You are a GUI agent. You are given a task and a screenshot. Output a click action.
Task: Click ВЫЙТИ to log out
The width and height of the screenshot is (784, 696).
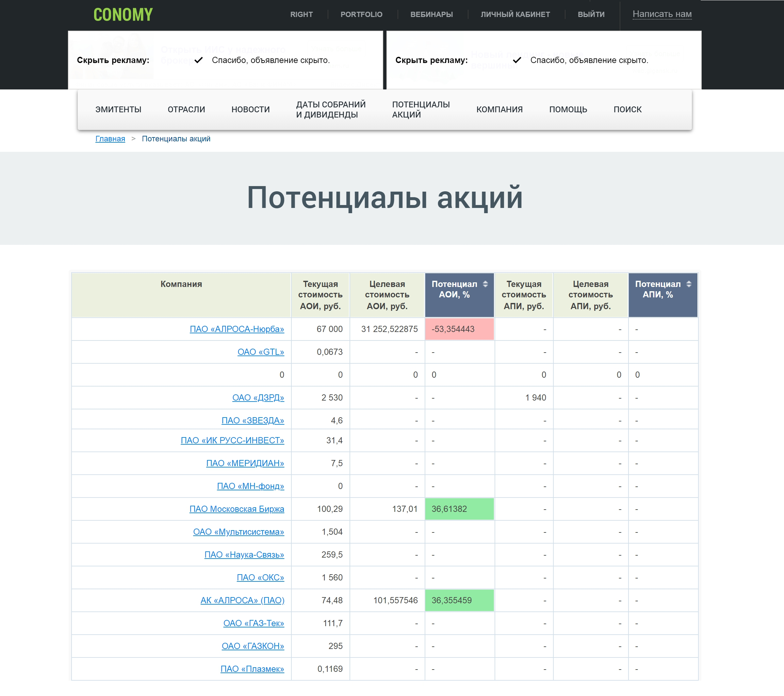coord(591,14)
